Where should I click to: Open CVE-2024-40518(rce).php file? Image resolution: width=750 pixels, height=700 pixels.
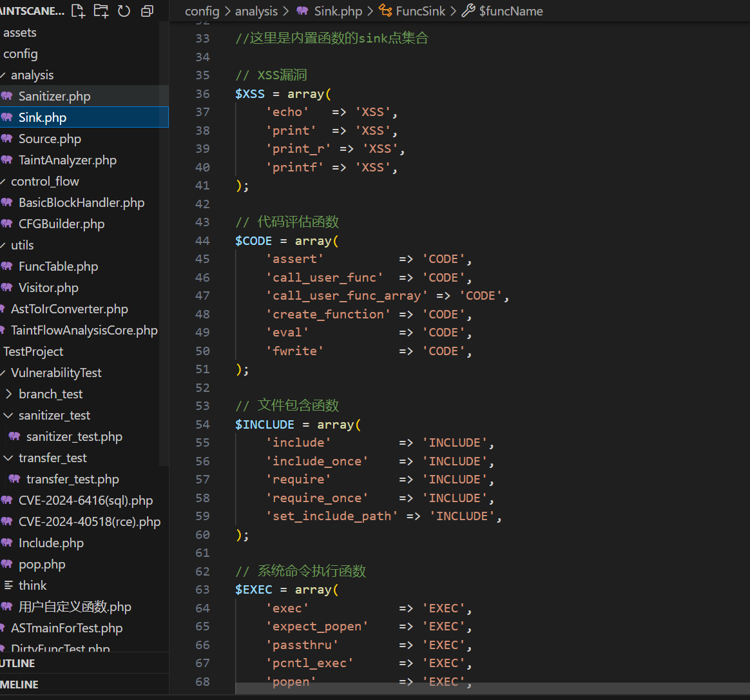pos(89,521)
